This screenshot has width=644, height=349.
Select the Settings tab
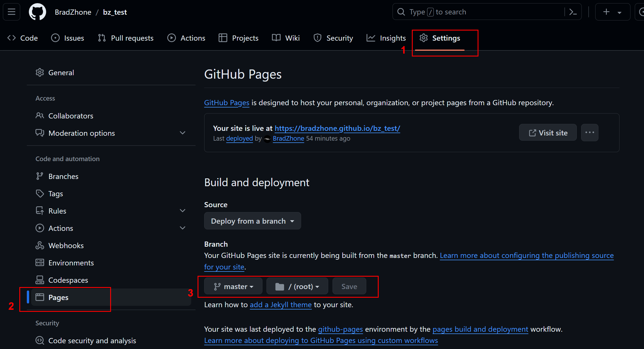(x=440, y=38)
